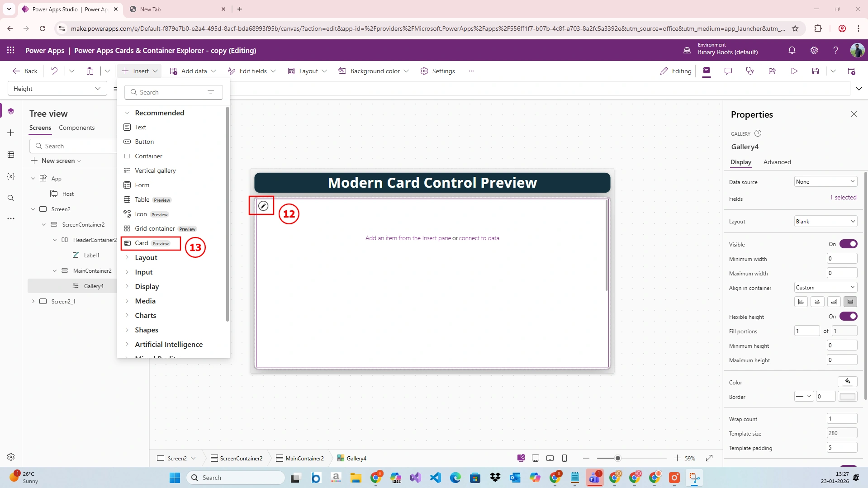The height and width of the screenshot is (488, 868).
Task: Click the New screen button
Action: tap(56, 161)
